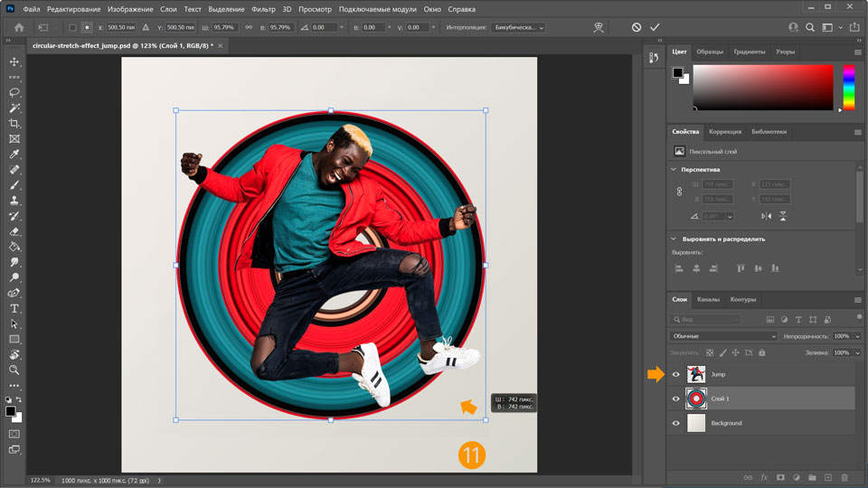Switch to Каналы tab
This screenshot has width=868, height=488.
[x=708, y=299]
